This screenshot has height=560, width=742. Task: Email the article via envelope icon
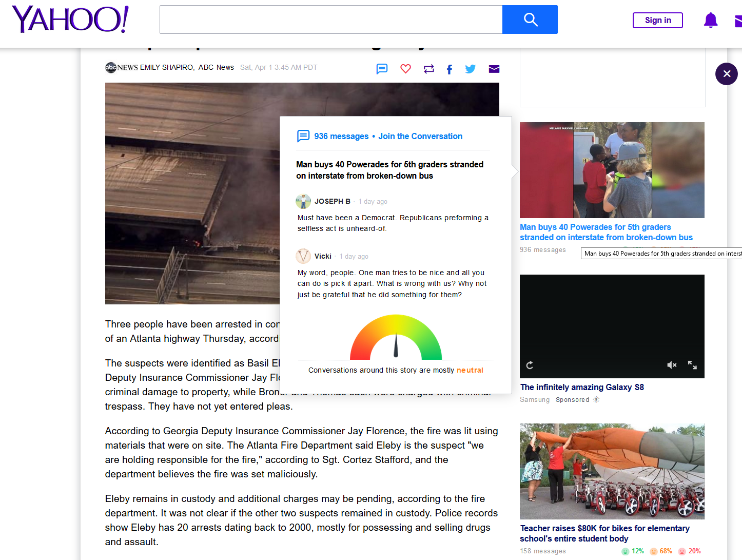pos(494,69)
